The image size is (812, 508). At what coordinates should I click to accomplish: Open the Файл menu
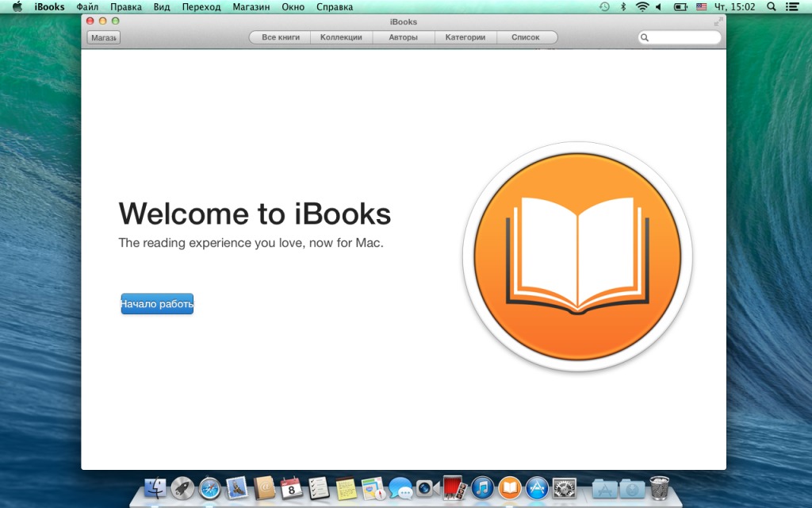[x=87, y=6]
